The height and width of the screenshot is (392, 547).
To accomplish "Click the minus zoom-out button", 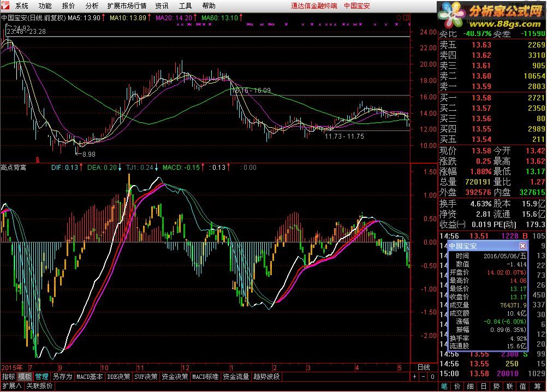I will [x=423, y=377].
